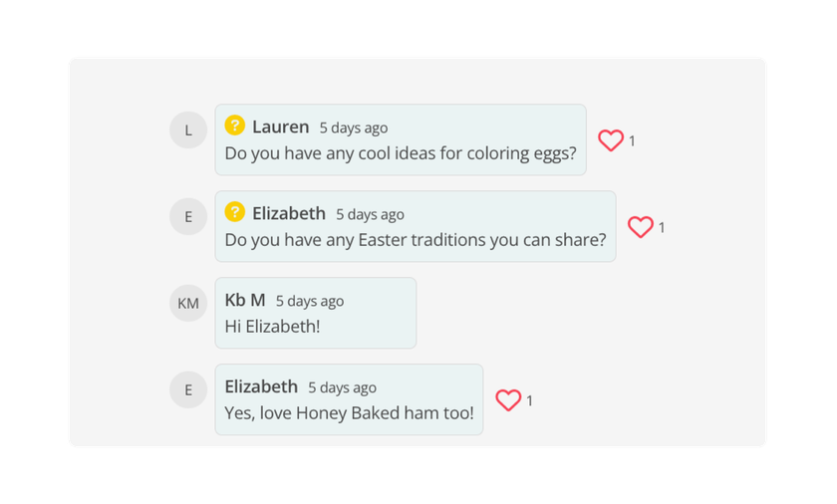
Task: Click Elizabeth's name on Honey Baked ham reply
Action: tap(261, 386)
